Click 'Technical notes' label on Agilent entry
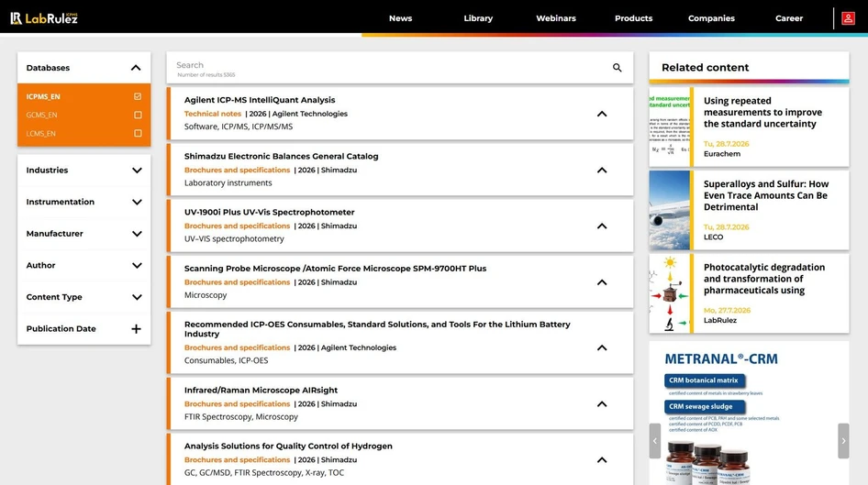The width and height of the screenshot is (868, 485). coord(213,114)
